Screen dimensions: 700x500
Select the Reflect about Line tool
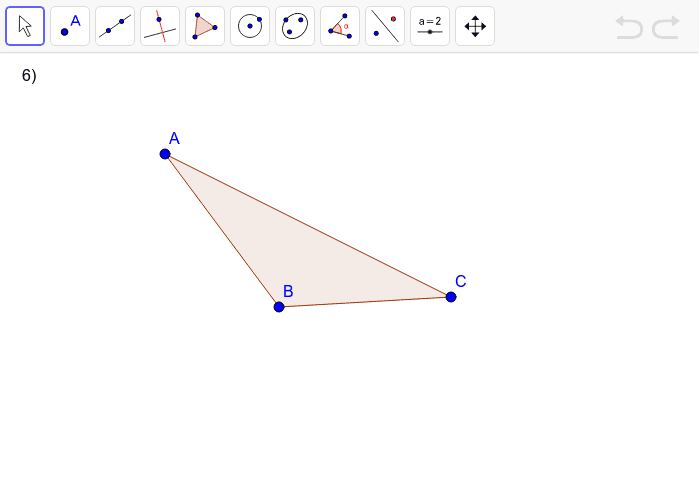[x=385, y=26]
